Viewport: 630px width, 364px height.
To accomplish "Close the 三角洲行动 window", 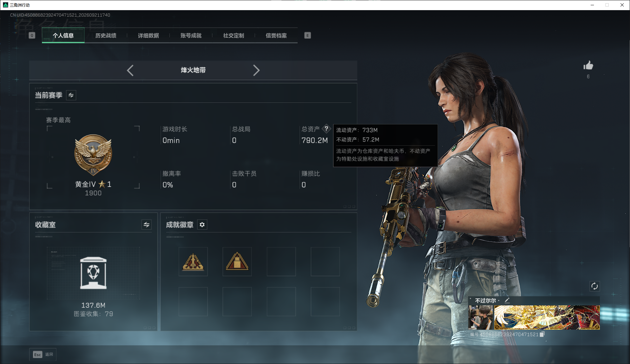I will (x=622, y=5).
